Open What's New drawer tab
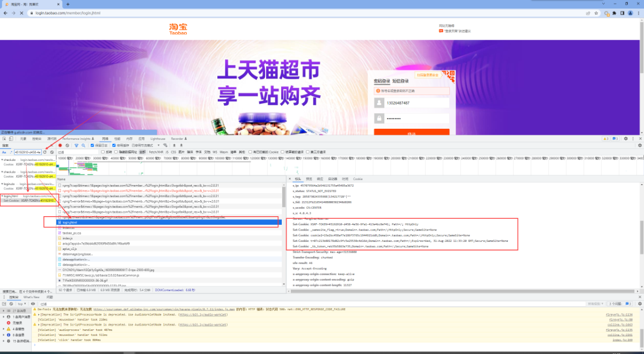The width and height of the screenshot is (644, 354). tap(31, 297)
